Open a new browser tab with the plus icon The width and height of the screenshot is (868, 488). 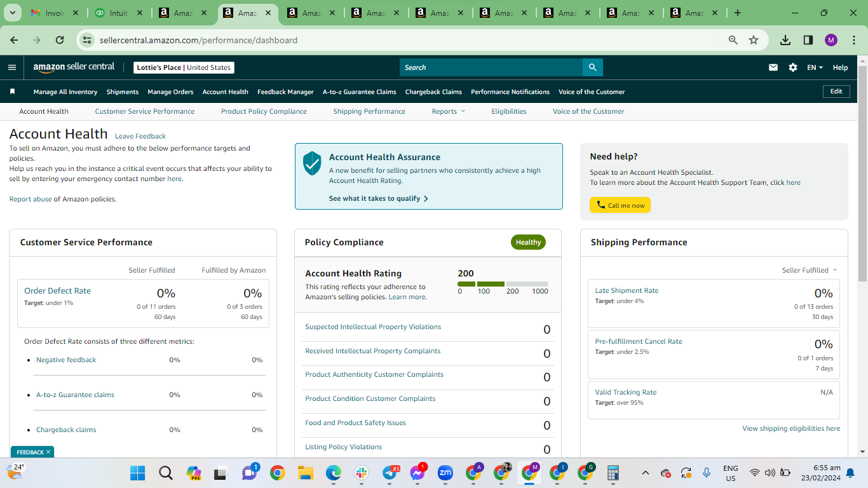click(738, 13)
